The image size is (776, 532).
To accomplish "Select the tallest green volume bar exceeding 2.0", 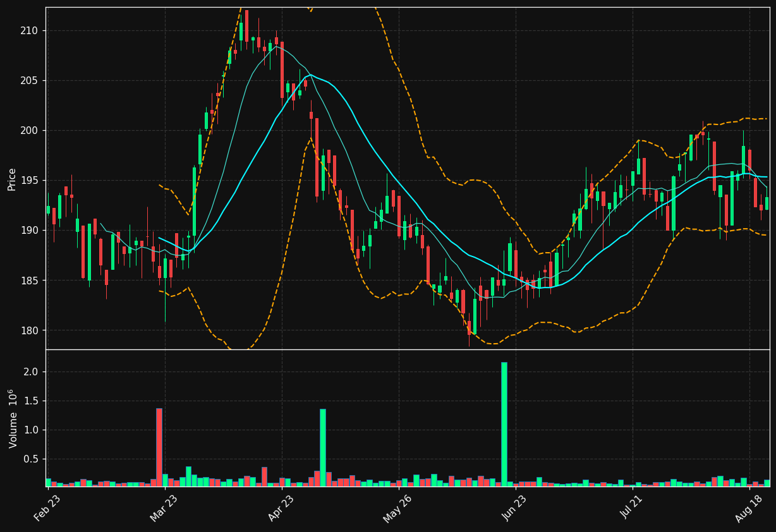I will 504,424.
